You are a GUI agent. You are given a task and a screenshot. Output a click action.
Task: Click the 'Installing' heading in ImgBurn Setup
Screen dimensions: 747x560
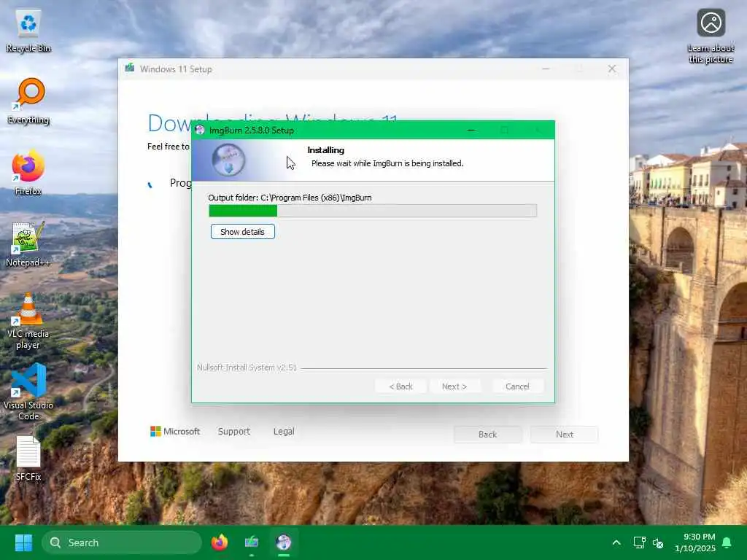point(326,150)
